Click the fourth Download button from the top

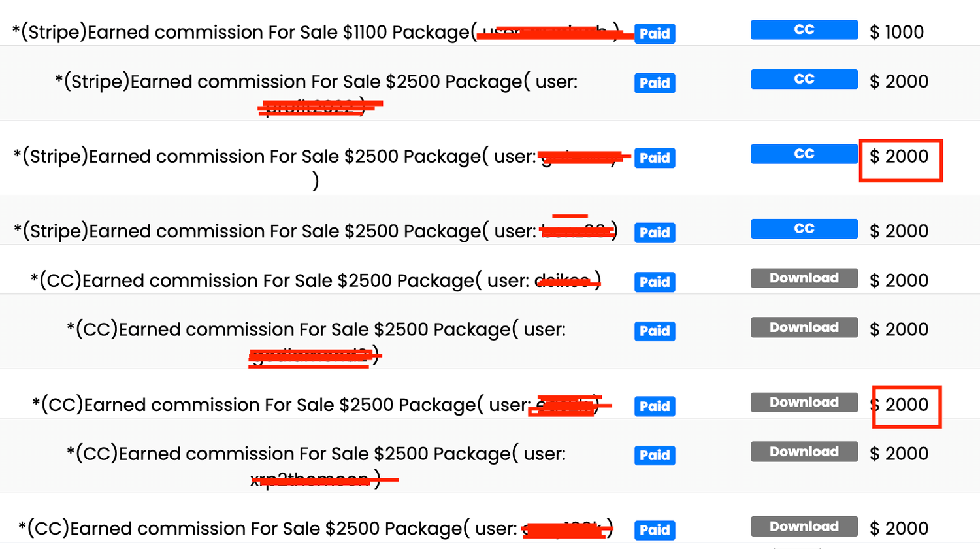tap(804, 452)
